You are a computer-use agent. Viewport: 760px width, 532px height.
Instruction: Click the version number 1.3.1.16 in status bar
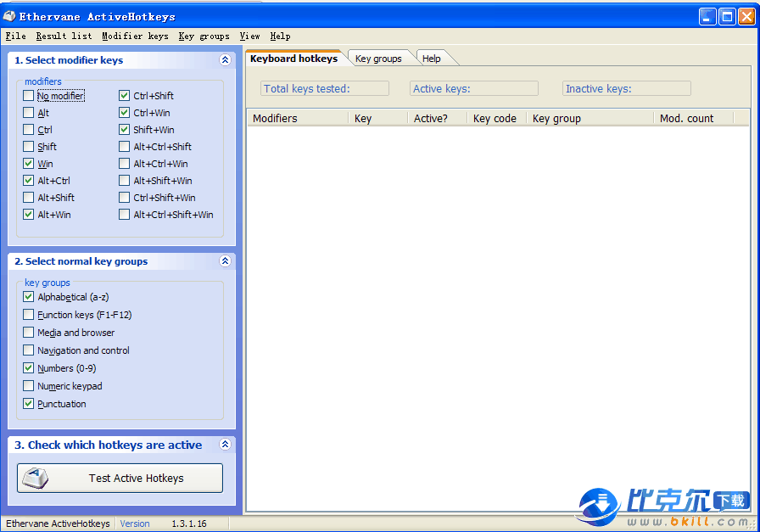click(189, 524)
